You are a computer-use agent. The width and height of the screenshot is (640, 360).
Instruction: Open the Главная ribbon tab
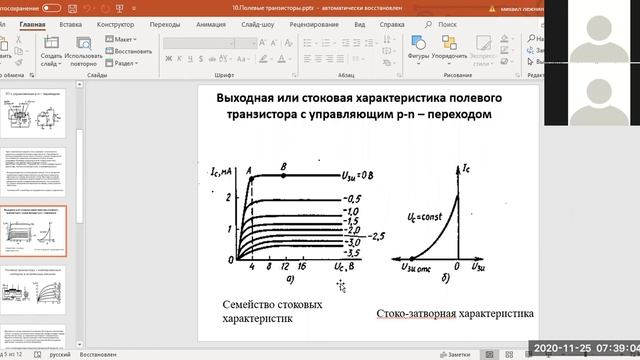(32, 24)
